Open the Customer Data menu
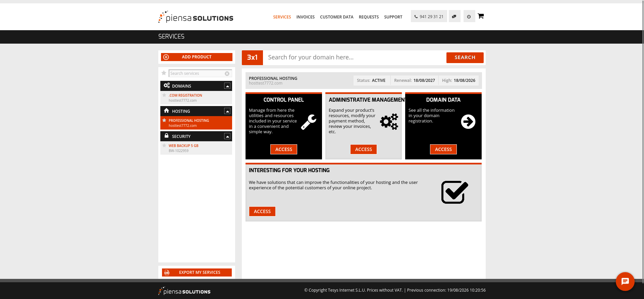The height and width of the screenshot is (299, 644). pyautogui.click(x=337, y=17)
